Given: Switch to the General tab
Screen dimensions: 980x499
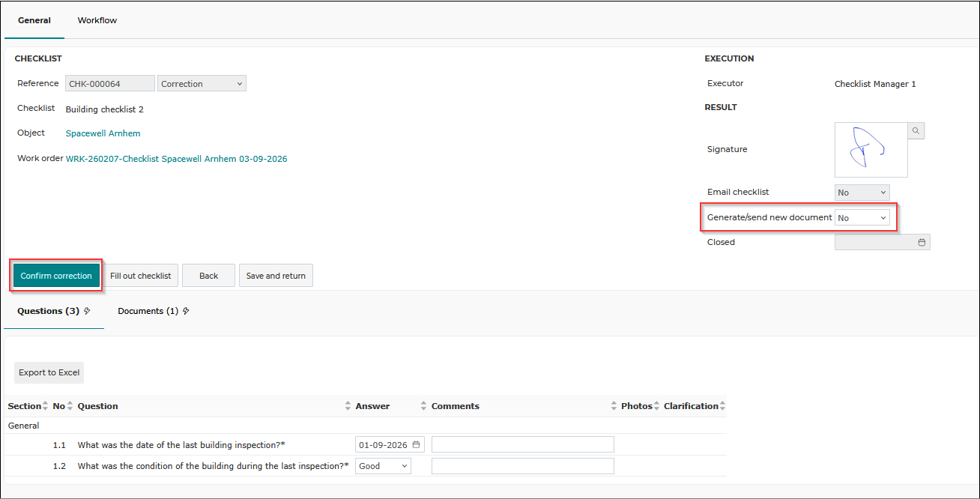Looking at the screenshot, I should (x=34, y=20).
